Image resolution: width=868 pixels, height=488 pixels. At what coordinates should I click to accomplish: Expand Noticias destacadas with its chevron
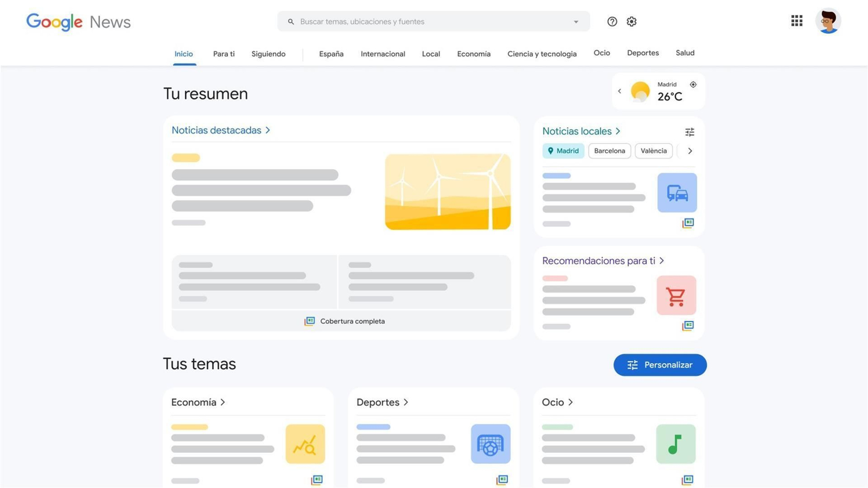[x=267, y=130]
